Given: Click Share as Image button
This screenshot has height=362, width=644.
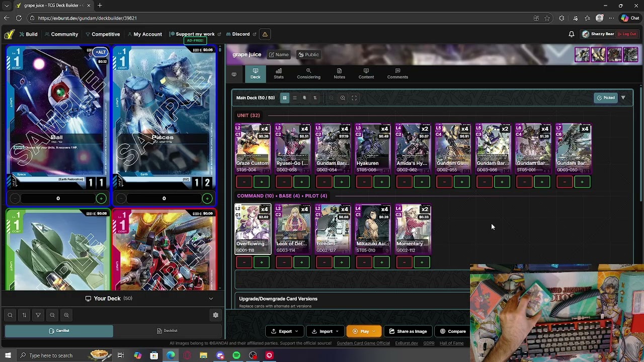Looking at the screenshot, I should coord(408,331).
